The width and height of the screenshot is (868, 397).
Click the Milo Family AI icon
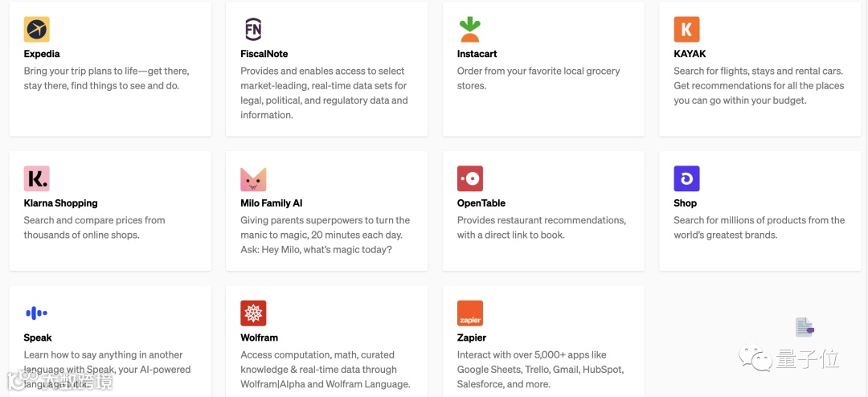point(253,178)
